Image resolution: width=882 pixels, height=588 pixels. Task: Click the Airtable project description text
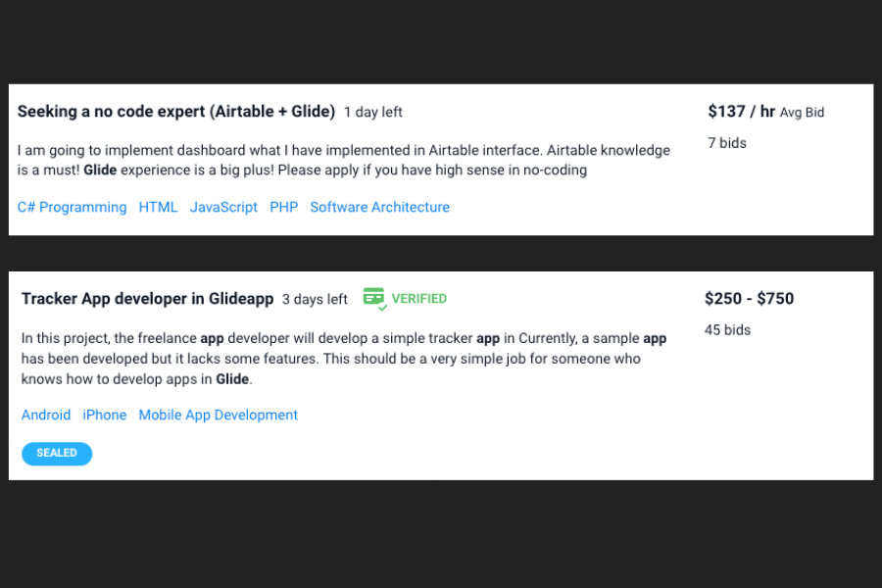click(x=344, y=161)
